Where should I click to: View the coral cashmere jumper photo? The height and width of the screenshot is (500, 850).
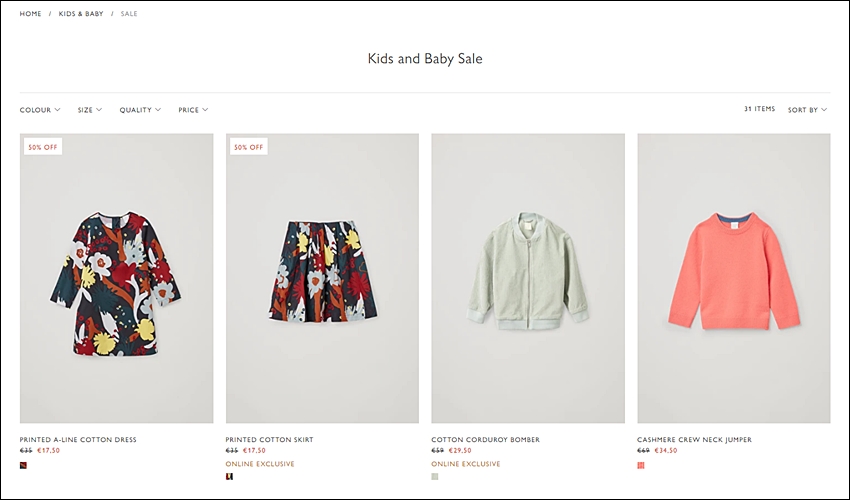(x=733, y=278)
